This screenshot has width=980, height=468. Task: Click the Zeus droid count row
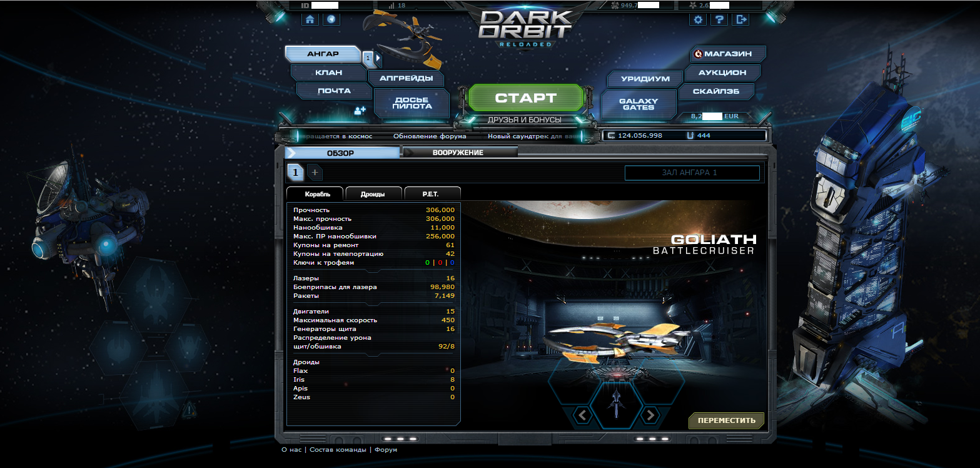373,397
